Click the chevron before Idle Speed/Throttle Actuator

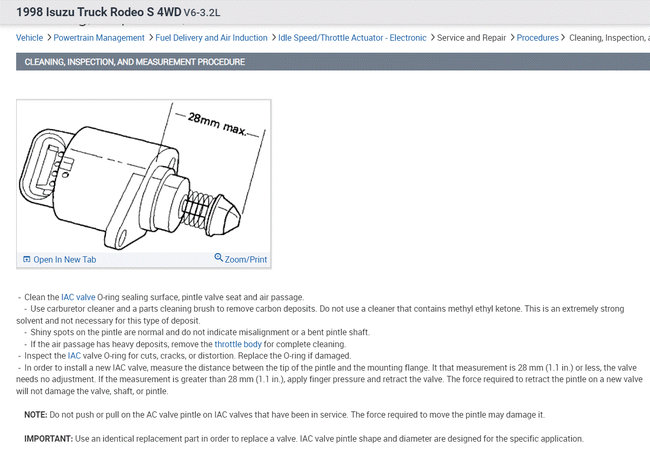point(274,38)
